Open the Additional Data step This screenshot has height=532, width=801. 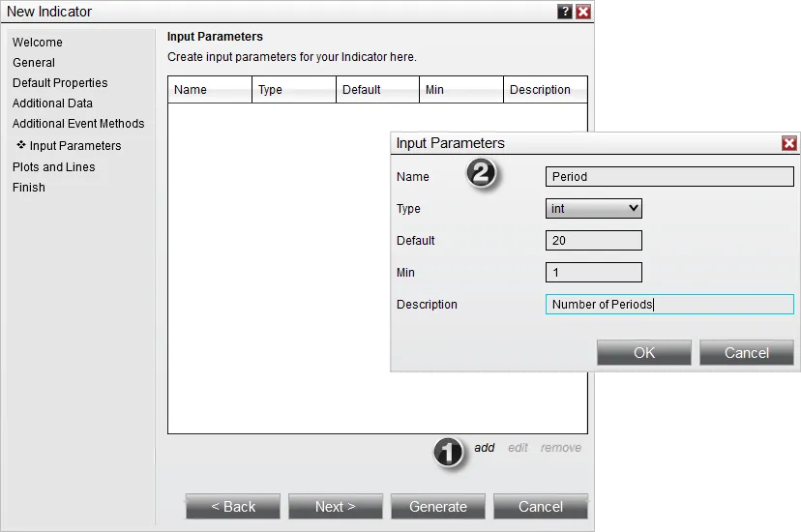52,103
